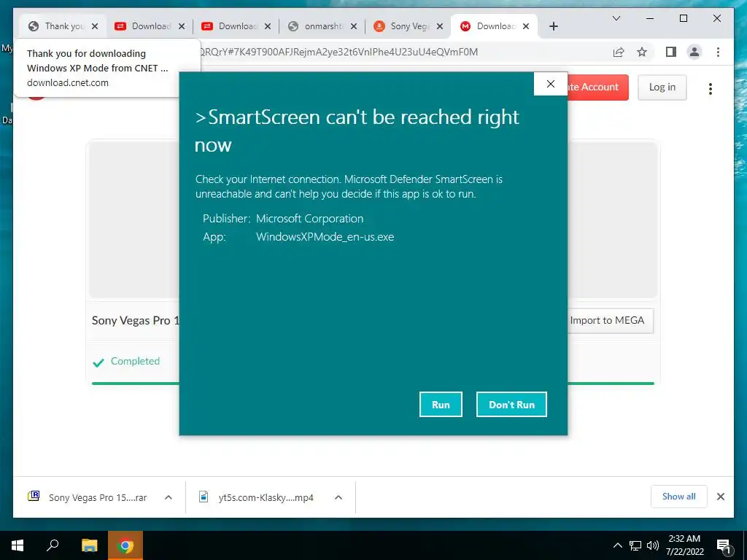Show hidden system tray icons

click(x=617, y=545)
